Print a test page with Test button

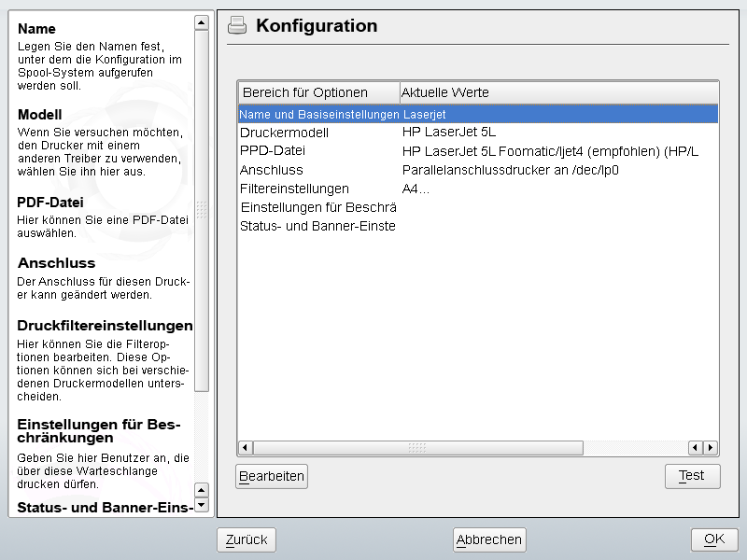692,476
